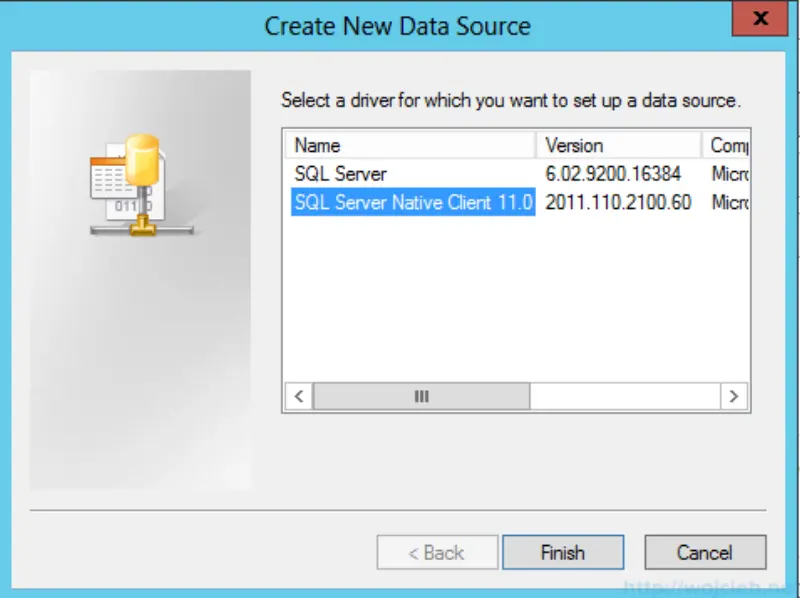Click the Create New Data Source title bar

[396, 26]
